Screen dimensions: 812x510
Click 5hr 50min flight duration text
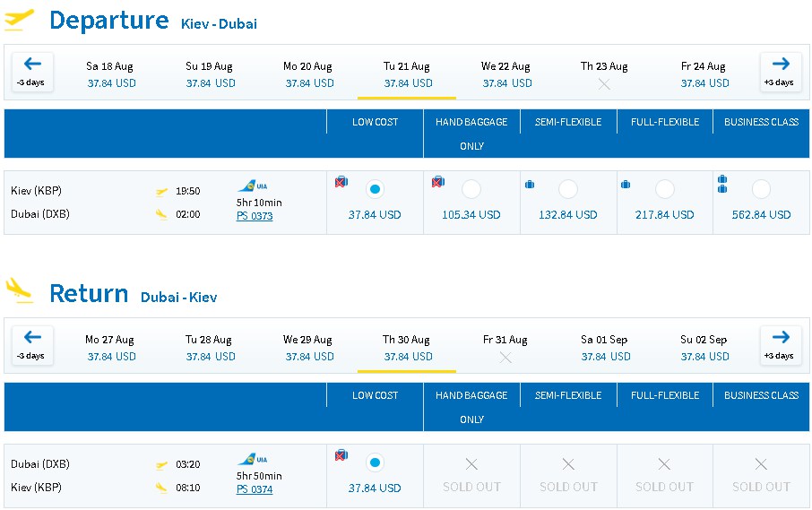[x=259, y=476]
